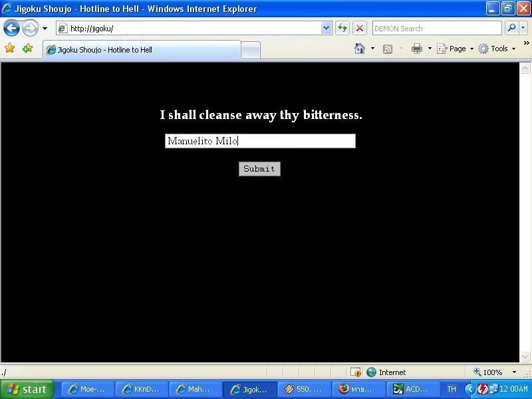
Task: Click the Jigok... taskbar button
Action: (x=249, y=389)
